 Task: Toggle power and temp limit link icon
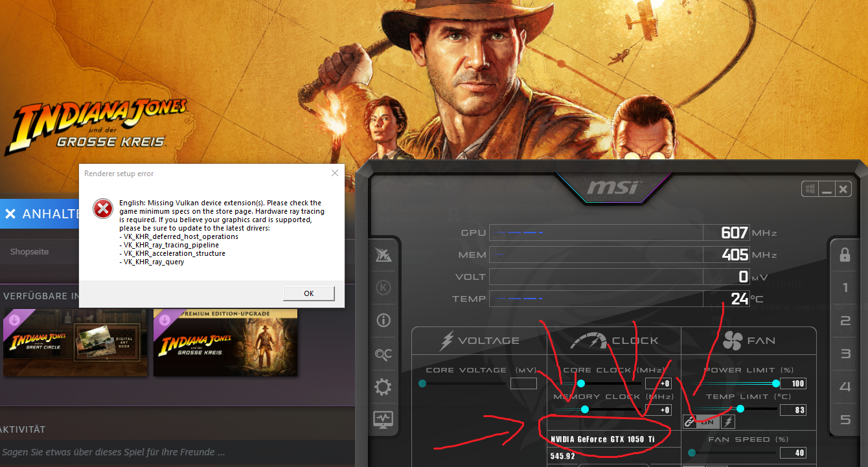[x=690, y=422]
